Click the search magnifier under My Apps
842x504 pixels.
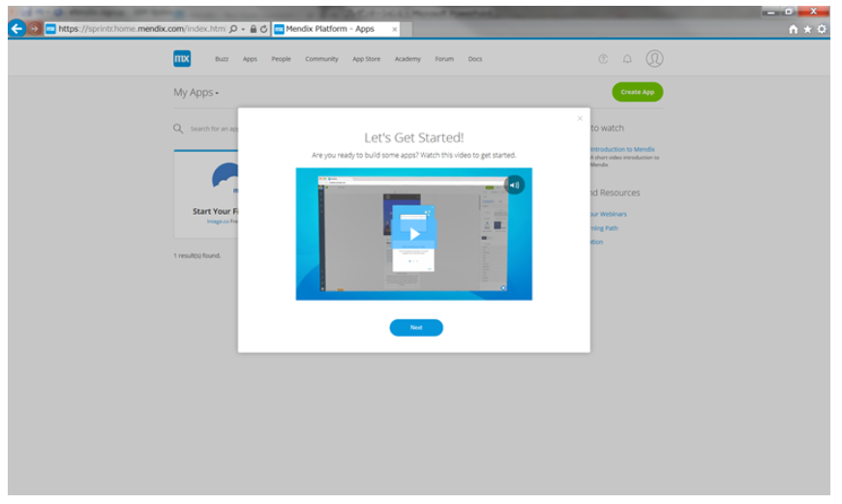point(178,129)
